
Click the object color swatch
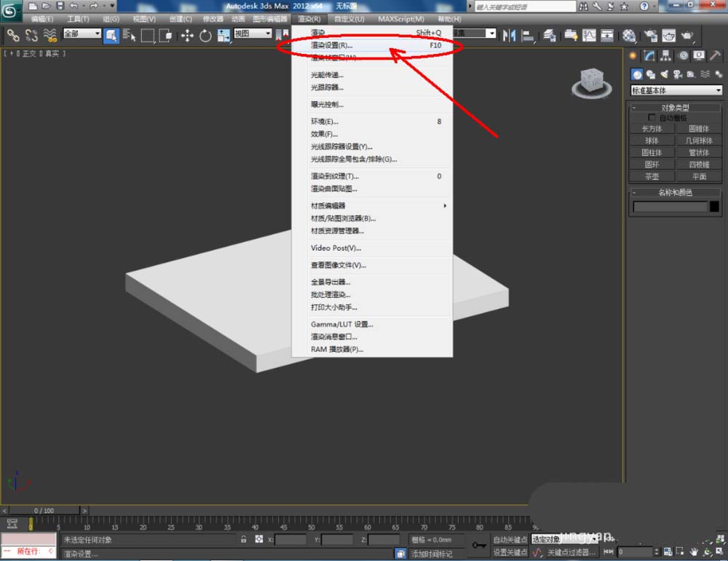coord(715,207)
